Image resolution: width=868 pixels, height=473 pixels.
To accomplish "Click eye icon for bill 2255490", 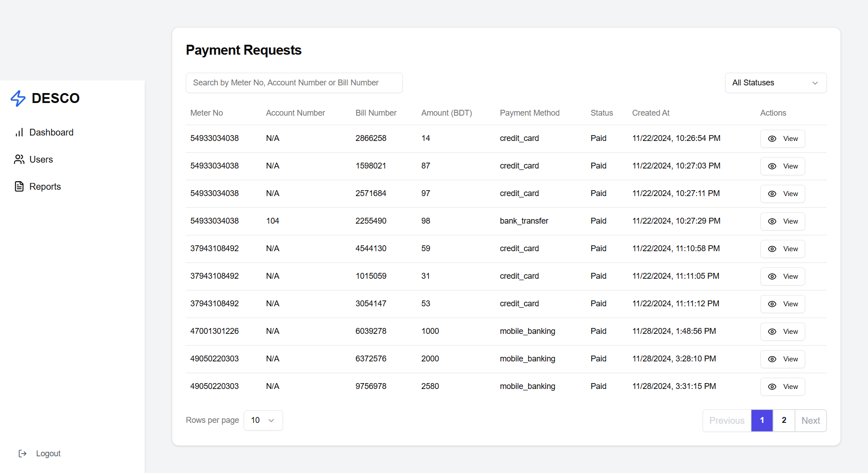I will [x=772, y=221].
